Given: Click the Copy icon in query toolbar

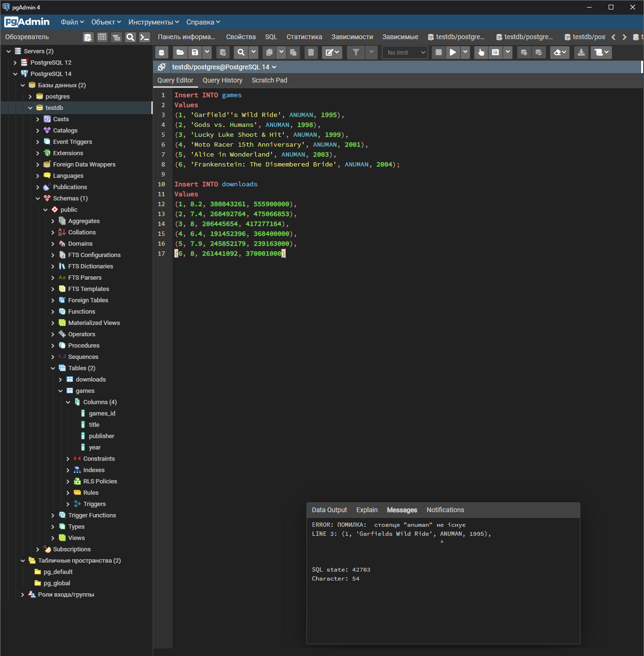Looking at the screenshot, I should pos(269,52).
